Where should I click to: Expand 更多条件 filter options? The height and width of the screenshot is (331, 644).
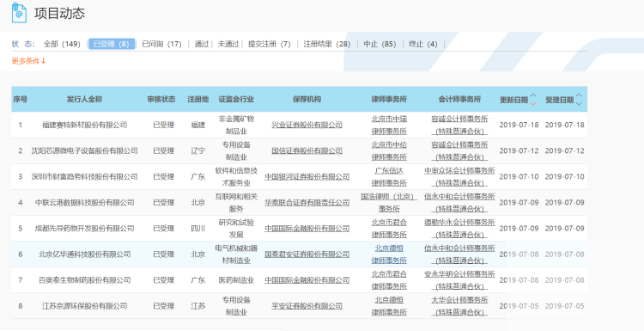[x=28, y=61]
